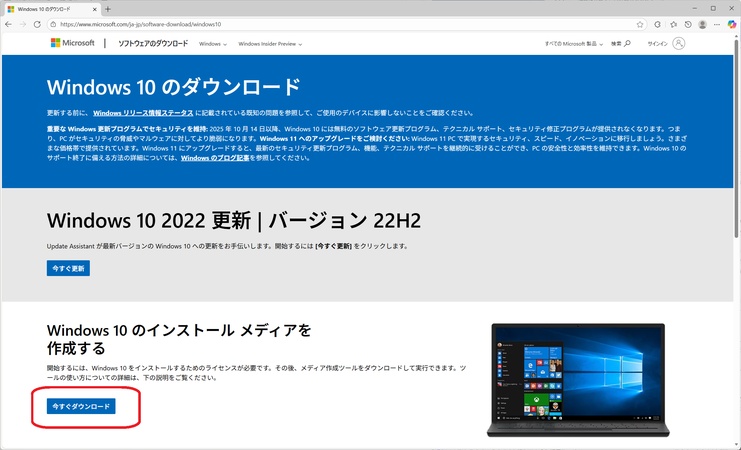Open the Favorites list icon in the toolbar
Image resolution: width=741 pixels, height=450 pixels.
(x=673, y=25)
